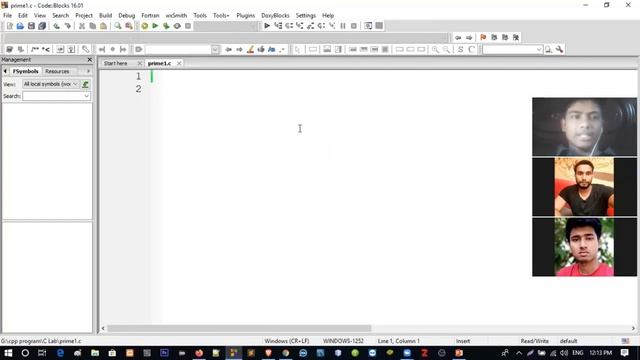Screen dimensions: 640x360
Task: Refresh the symbols list with green icon
Action: pos(85,84)
